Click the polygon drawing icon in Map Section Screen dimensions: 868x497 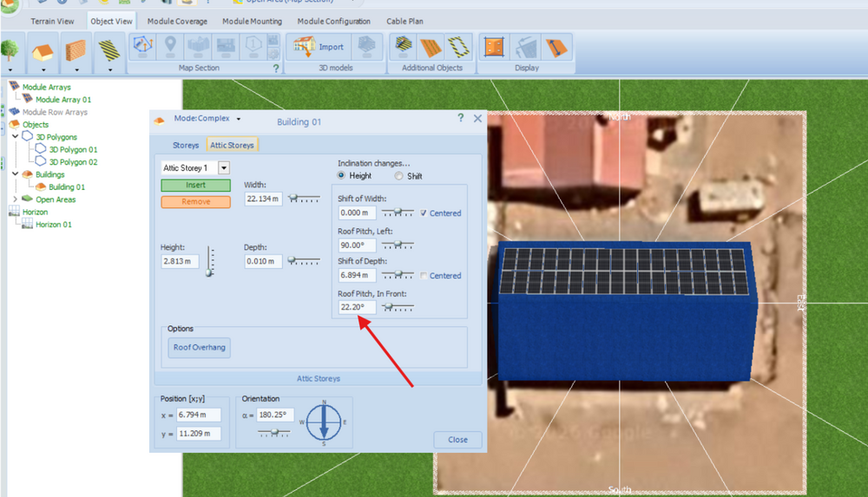(143, 45)
